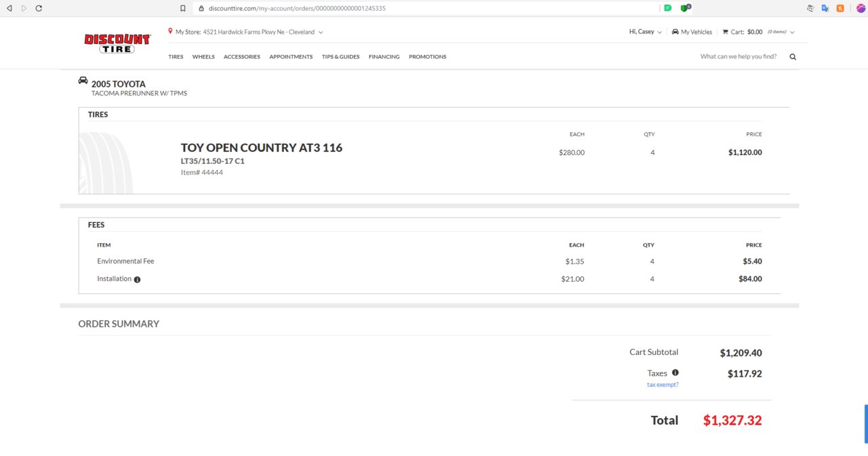Click the red $1,327.32 total
Screen dimensions: 868x456
tap(732, 420)
